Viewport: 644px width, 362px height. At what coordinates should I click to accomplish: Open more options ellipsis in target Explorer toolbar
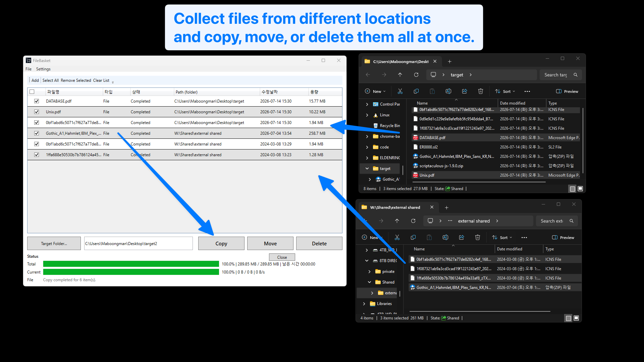(x=527, y=91)
